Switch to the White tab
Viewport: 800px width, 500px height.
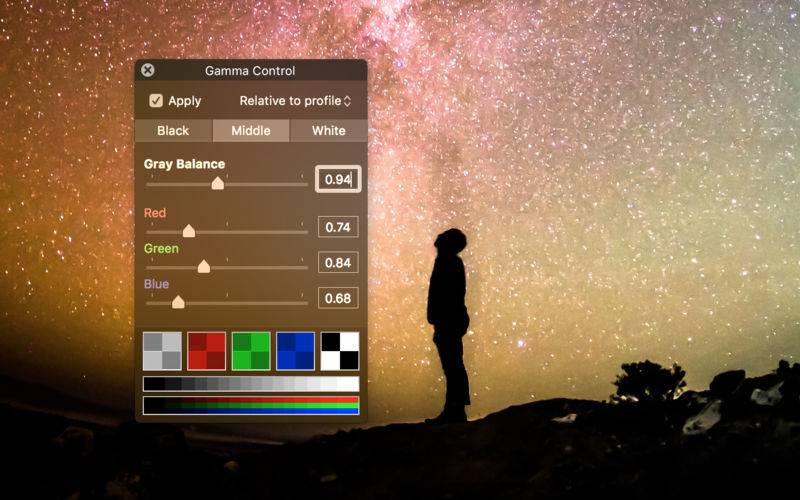click(329, 131)
